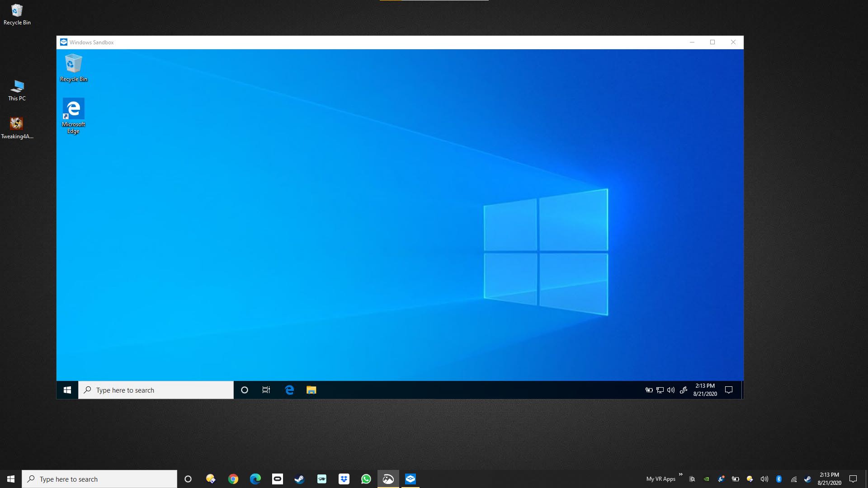This screenshot has height=488, width=868.
Task: Open Dropbox from the host taskbar
Action: click(344, 479)
